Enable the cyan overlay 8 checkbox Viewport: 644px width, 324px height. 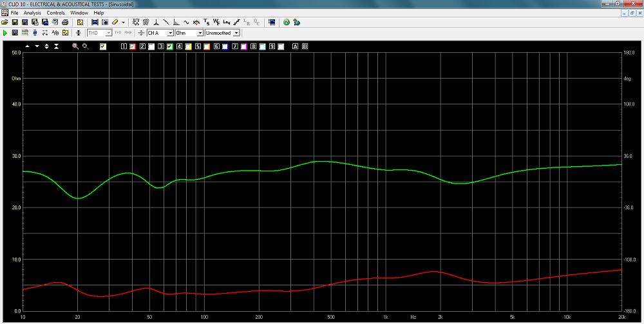pos(263,47)
